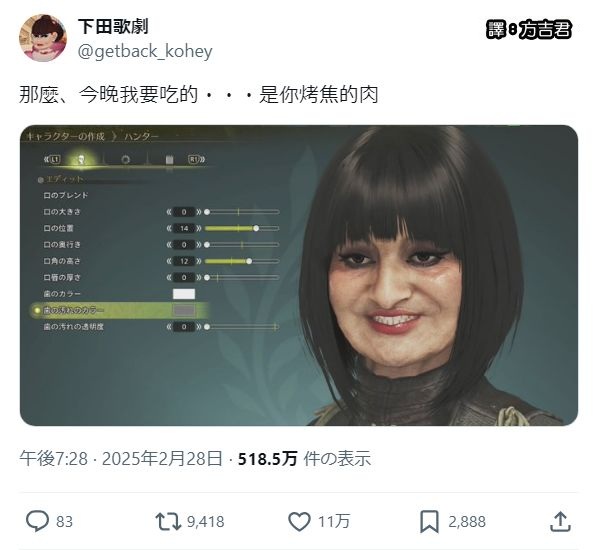The image size is (598, 550).
Task: Click the retweet arrows icon
Action: point(168,522)
